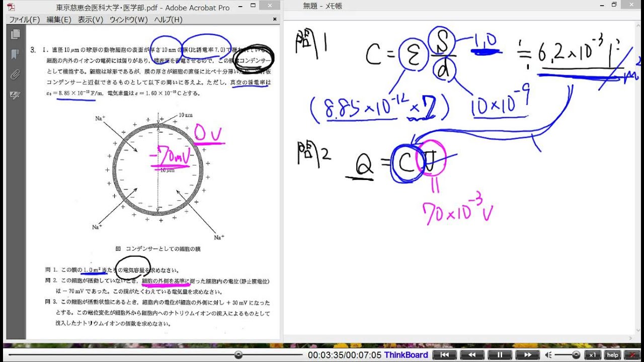
Task: Click the 問 1 question line in PDF
Action: [112, 270]
